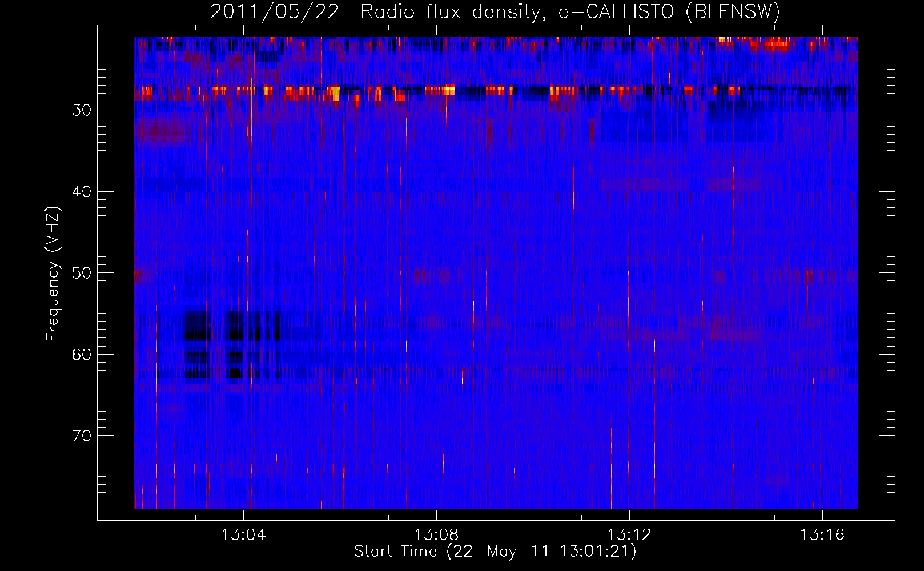Click the "70" frequency tick label

pos(82,436)
